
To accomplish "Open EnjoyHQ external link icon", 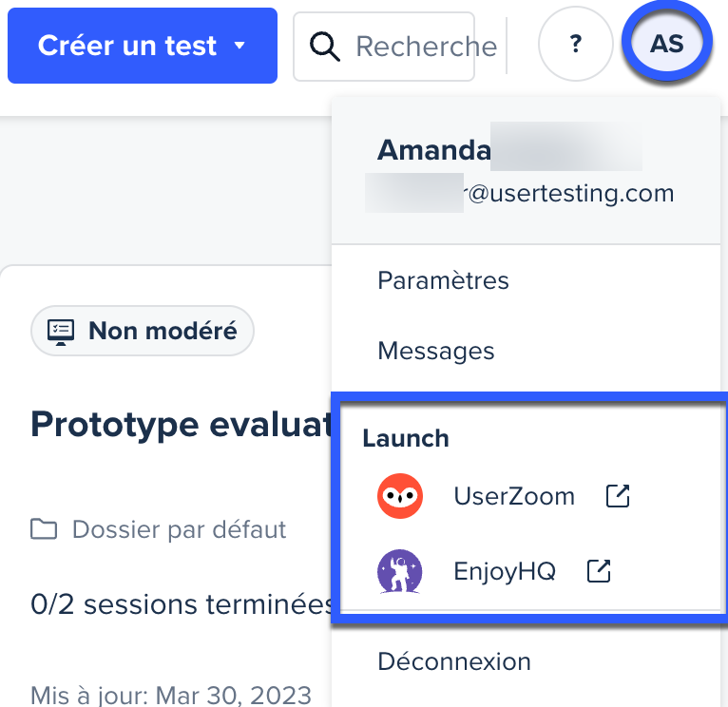I will click(599, 570).
